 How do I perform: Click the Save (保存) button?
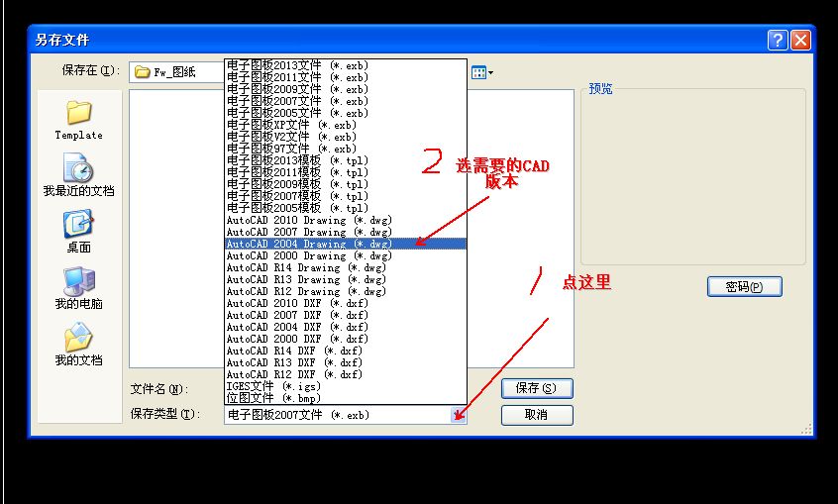(537, 388)
